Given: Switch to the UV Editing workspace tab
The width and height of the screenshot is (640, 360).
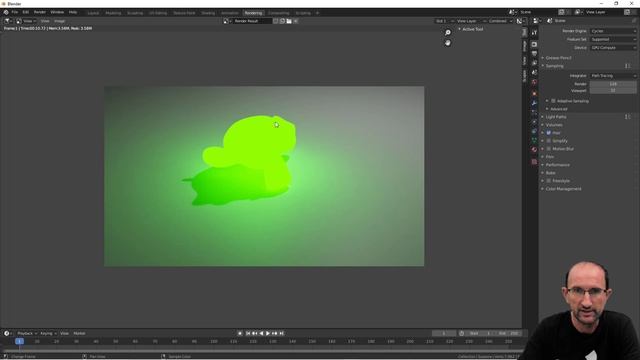Looking at the screenshot, I should (x=158, y=13).
